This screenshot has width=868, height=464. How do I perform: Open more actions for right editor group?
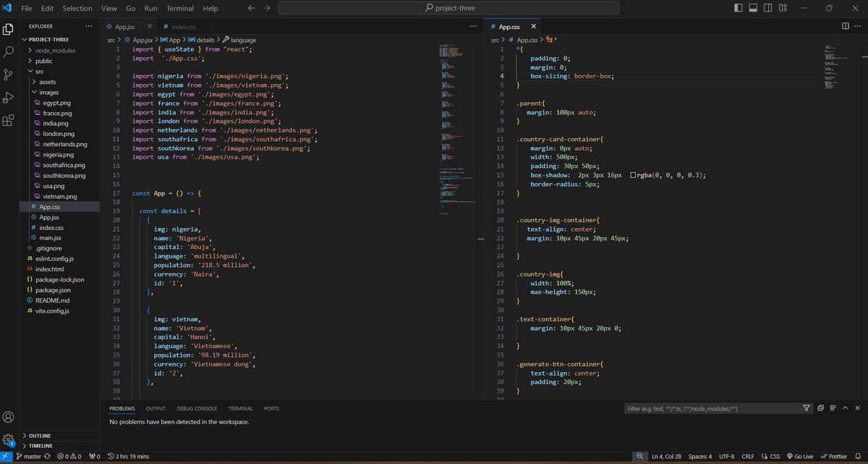pos(859,27)
